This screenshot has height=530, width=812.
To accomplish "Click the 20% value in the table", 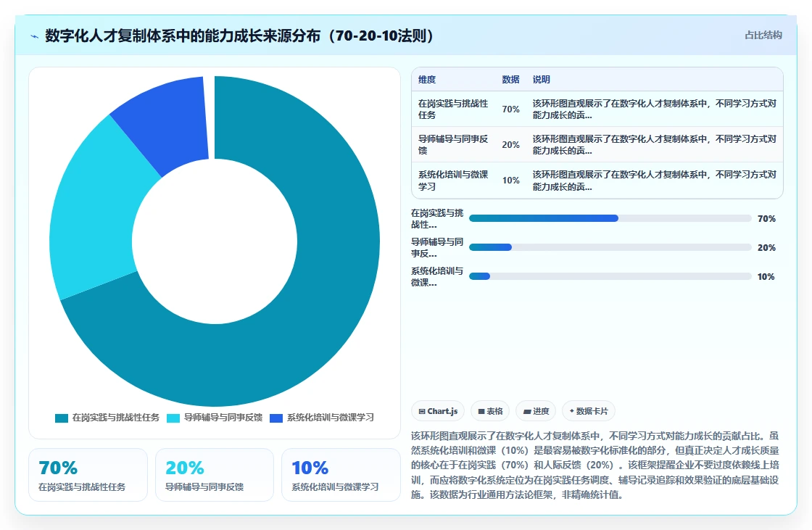I will click(510, 144).
